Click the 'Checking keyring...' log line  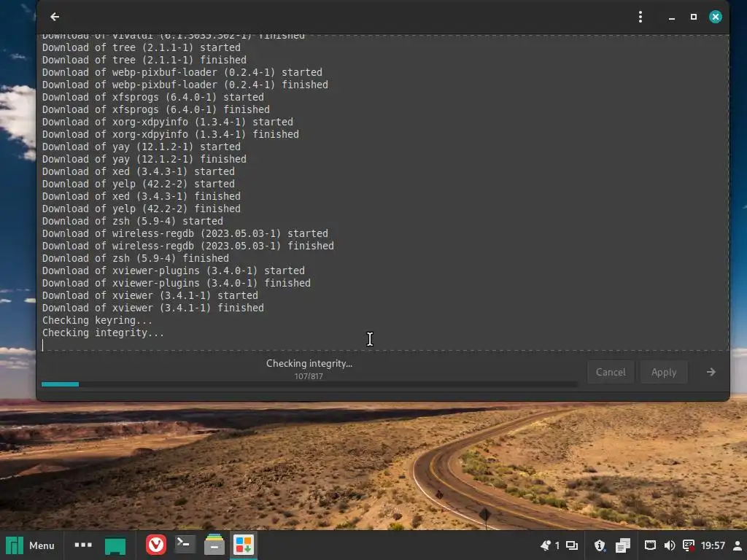click(97, 321)
